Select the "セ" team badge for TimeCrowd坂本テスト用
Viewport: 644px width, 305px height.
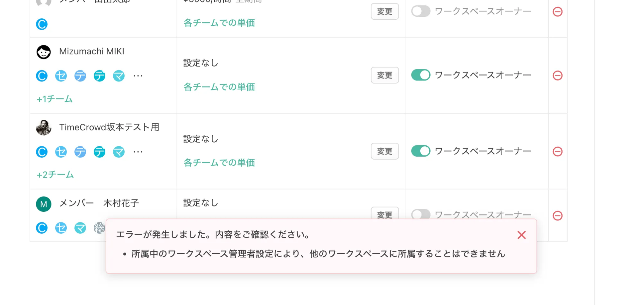(61, 152)
